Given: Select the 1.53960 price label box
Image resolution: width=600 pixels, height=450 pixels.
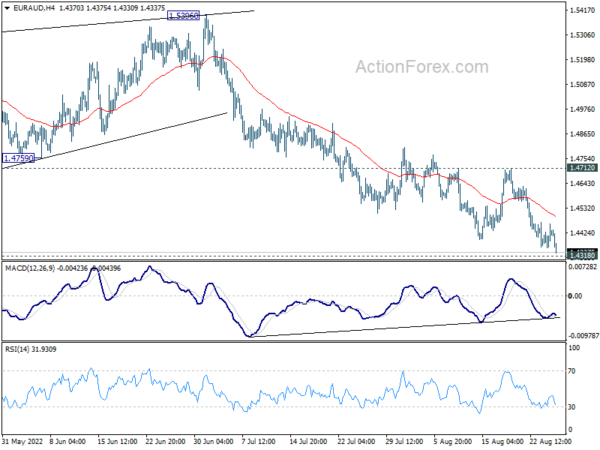Looking at the screenshot, I should [184, 16].
